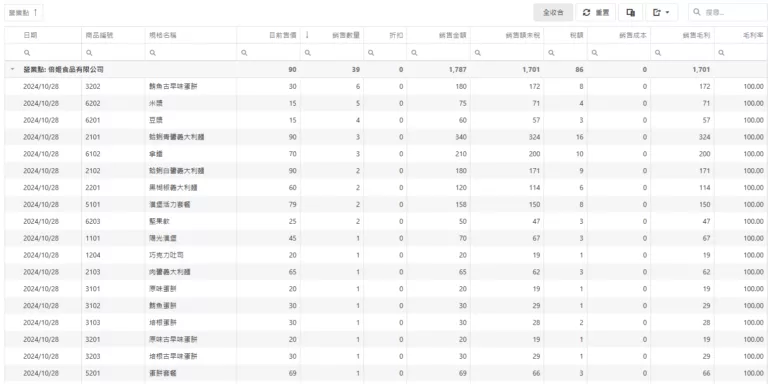The image size is (768, 384).
Task: Click filter search icon under 稅額 column
Action: coord(551,52)
